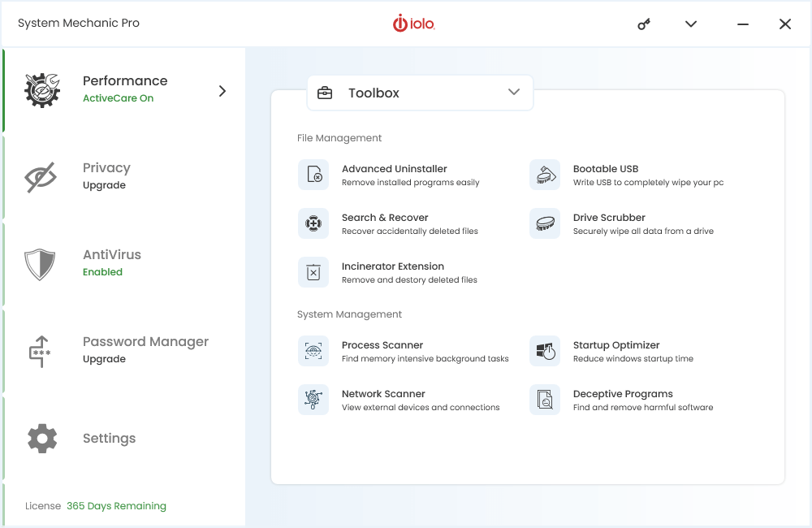
Task: Click the key icon in the title bar
Action: 643,24
